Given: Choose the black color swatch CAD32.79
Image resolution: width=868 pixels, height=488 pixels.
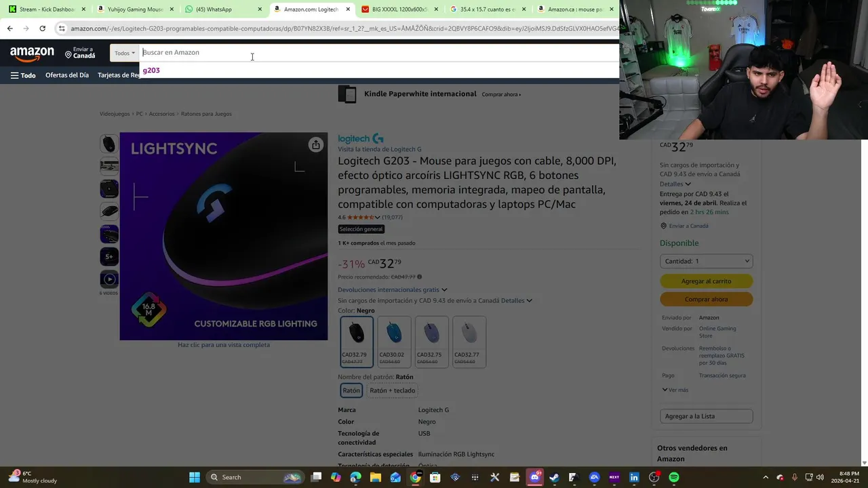Looking at the screenshot, I should (x=357, y=342).
